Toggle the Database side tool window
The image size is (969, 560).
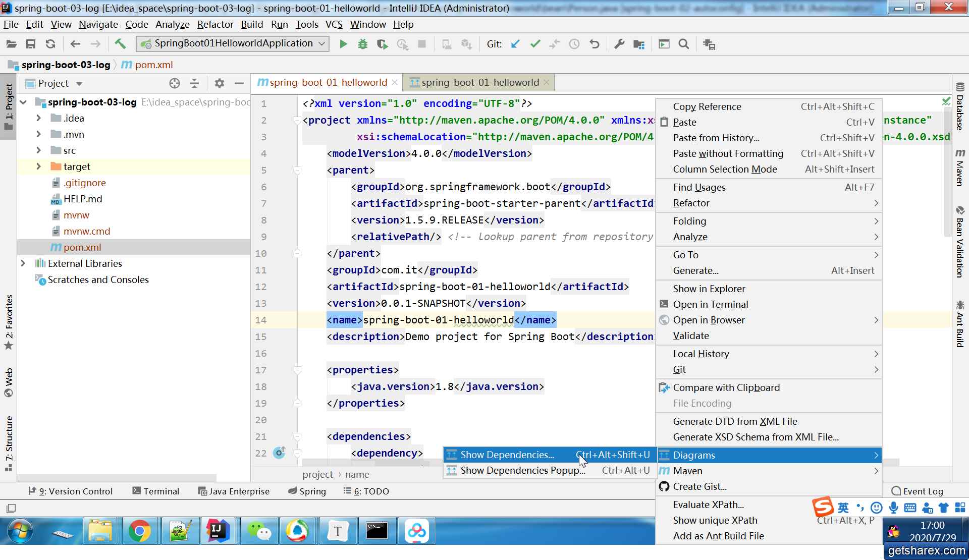tap(960, 106)
